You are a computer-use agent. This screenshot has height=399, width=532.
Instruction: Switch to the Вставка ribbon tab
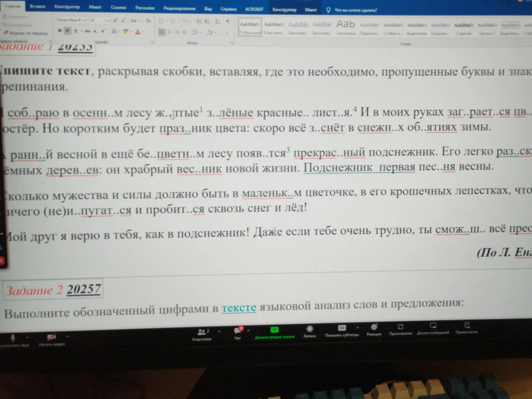[x=37, y=6]
